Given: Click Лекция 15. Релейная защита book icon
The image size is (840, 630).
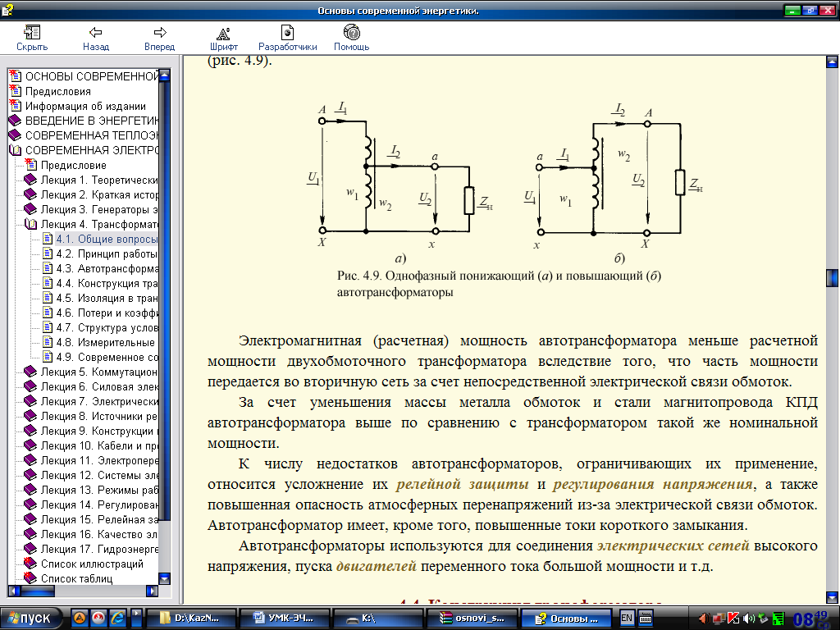Looking at the screenshot, I should 30,519.
